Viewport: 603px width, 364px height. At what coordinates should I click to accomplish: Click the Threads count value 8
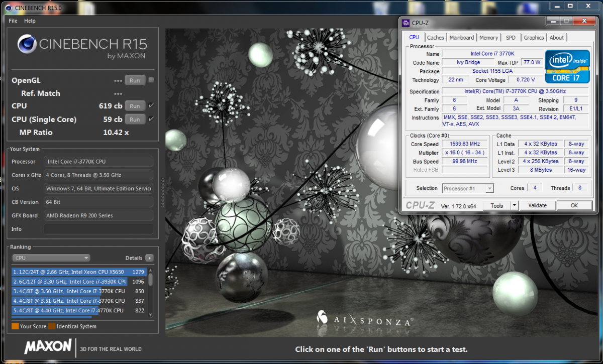pyautogui.click(x=580, y=188)
